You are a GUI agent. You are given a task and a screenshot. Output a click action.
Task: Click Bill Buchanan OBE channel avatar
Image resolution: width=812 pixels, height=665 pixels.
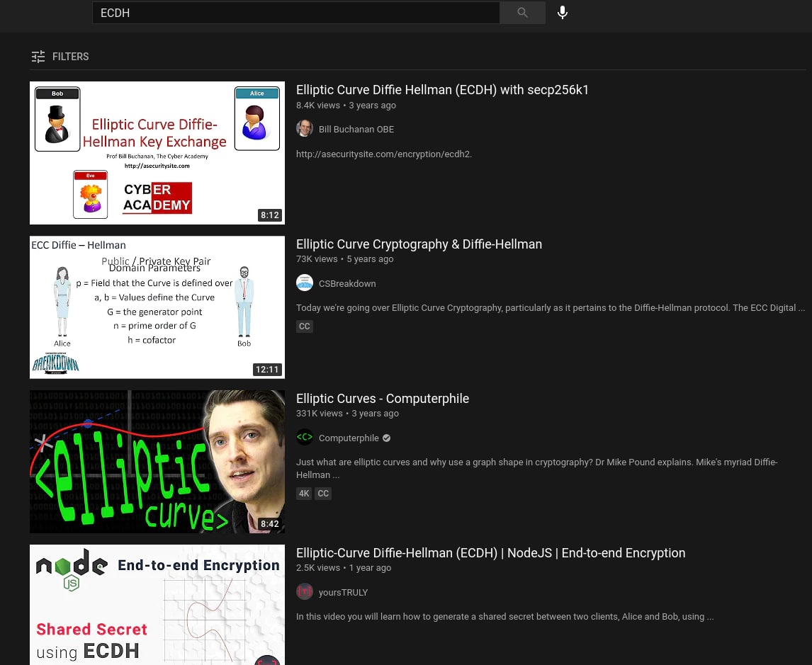pyautogui.click(x=305, y=129)
